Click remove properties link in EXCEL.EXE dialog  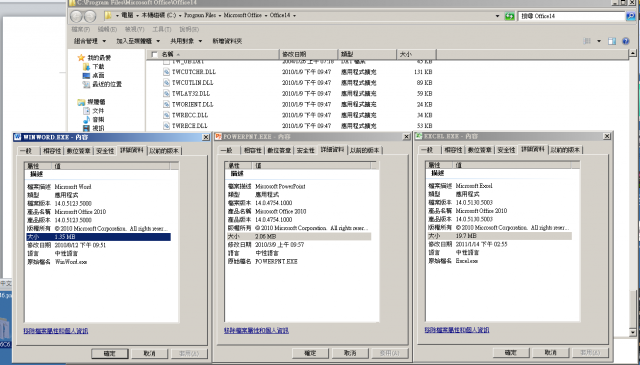457,330
